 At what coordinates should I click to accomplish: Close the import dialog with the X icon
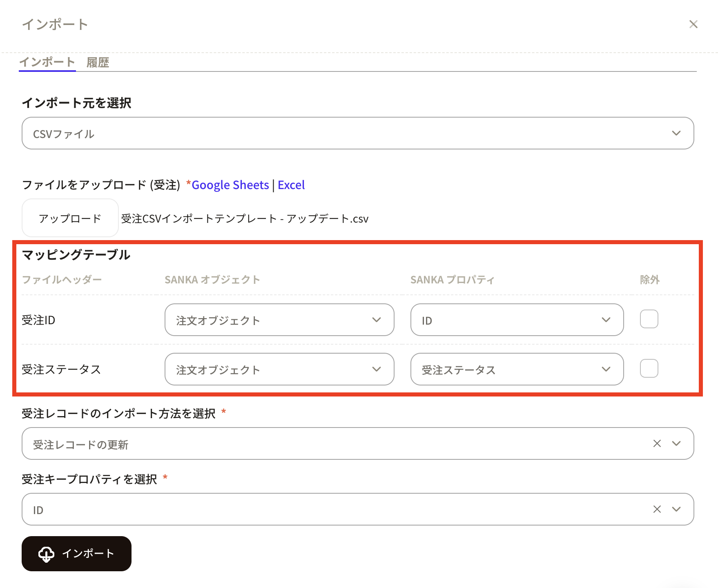click(693, 24)
